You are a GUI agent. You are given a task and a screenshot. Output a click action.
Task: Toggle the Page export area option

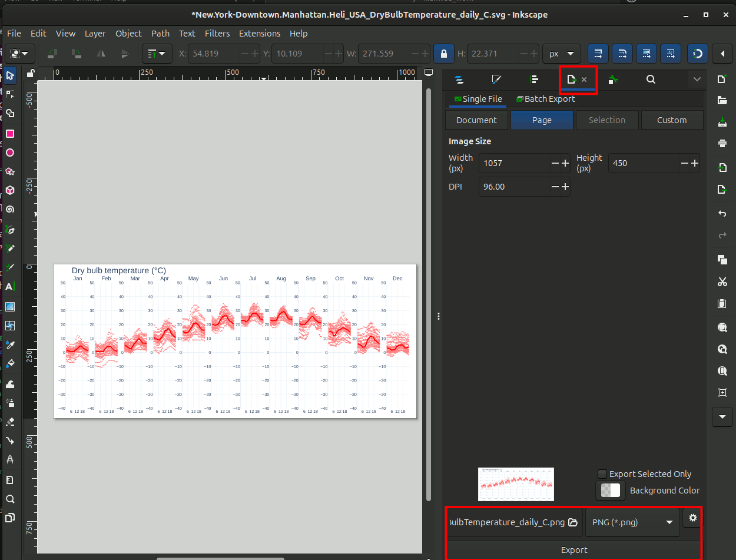tap(542, 120)
